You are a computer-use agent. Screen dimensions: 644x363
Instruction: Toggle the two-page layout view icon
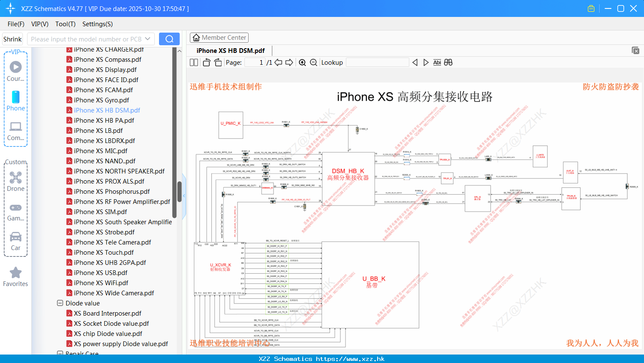[194, 63]
